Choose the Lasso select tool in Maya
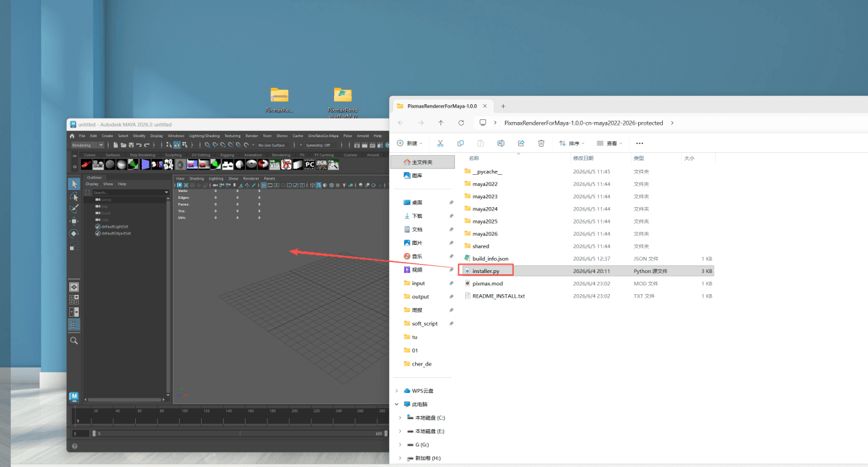 74,197
